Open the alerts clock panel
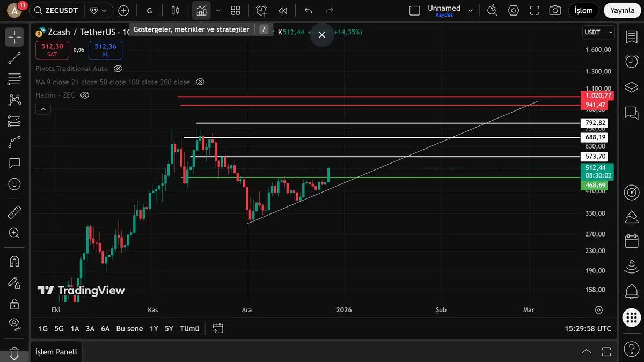The image size is (644, 362). (x=631, y=62)
